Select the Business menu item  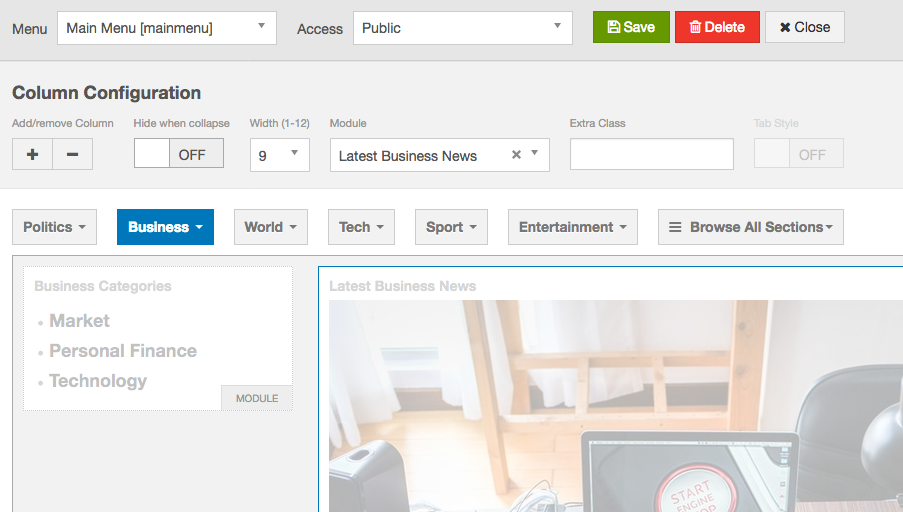(x=165, y=227)
